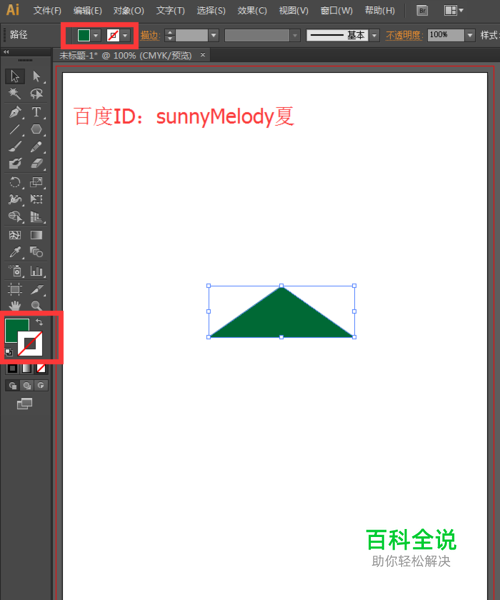Open the 视图(V) menu

click(293, 11)
